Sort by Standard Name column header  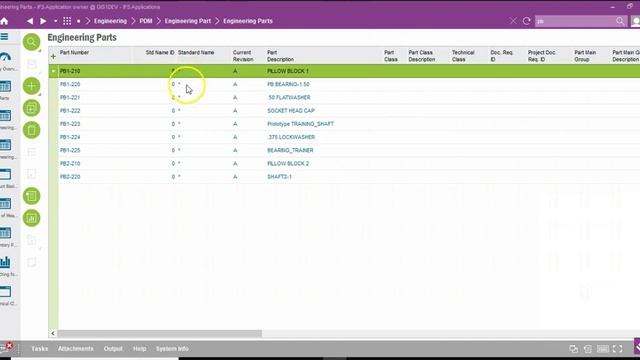pyautogui.click(x=196, y=53)
